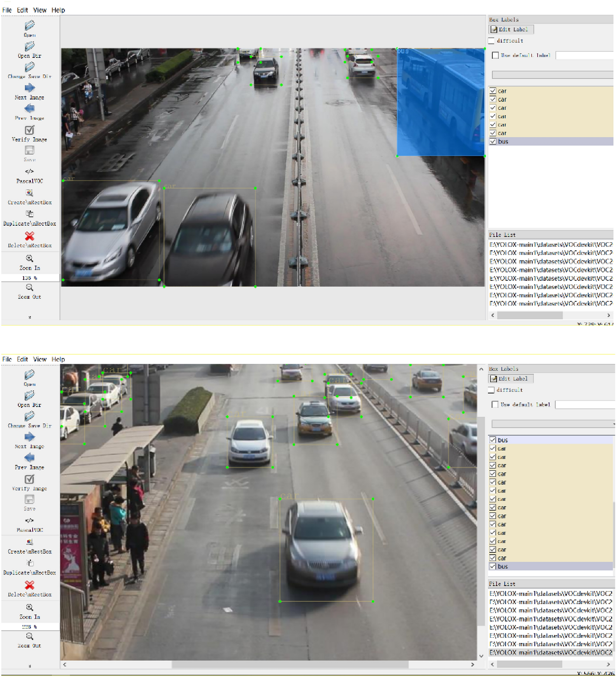Expand hidden toolbar items in upper window

(x=30, y=317)
